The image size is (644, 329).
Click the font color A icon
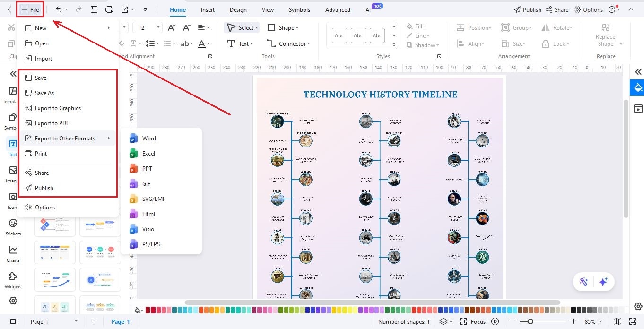tap(202, 43)
